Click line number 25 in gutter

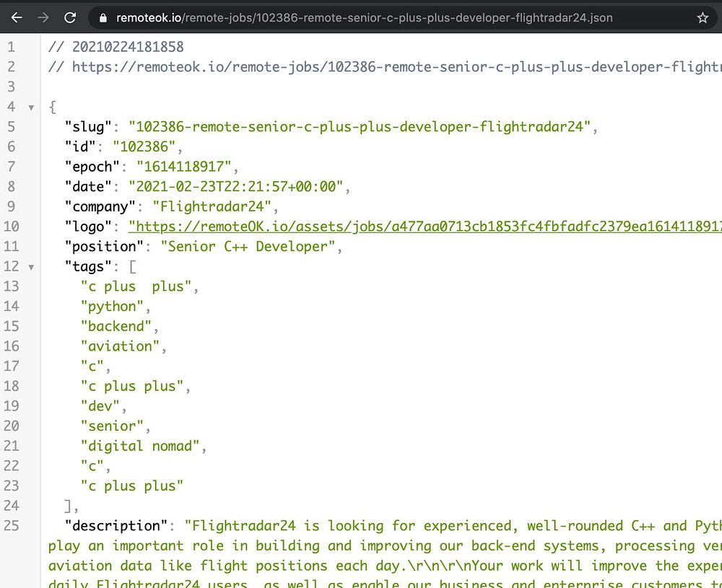(12, 525)
